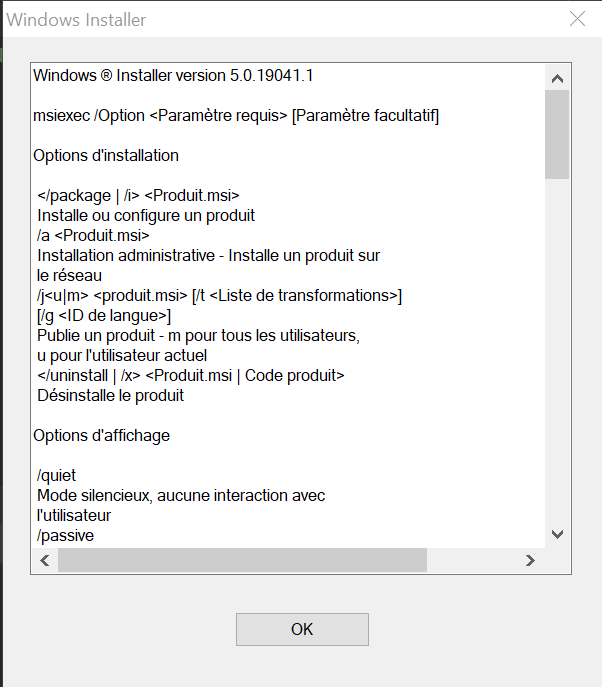Click the 'l'utilisateur' line below Mode silencieux

74,516
